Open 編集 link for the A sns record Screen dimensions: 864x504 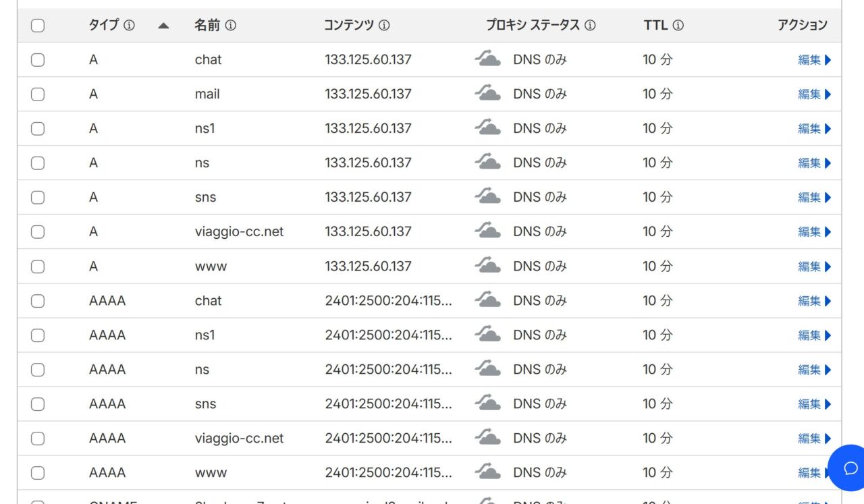coord(814,198)
